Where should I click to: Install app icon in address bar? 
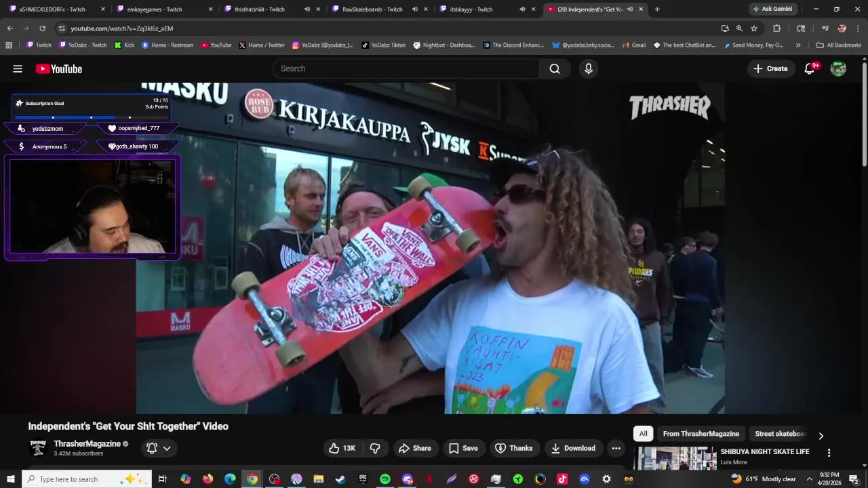[x=725, y=28]
